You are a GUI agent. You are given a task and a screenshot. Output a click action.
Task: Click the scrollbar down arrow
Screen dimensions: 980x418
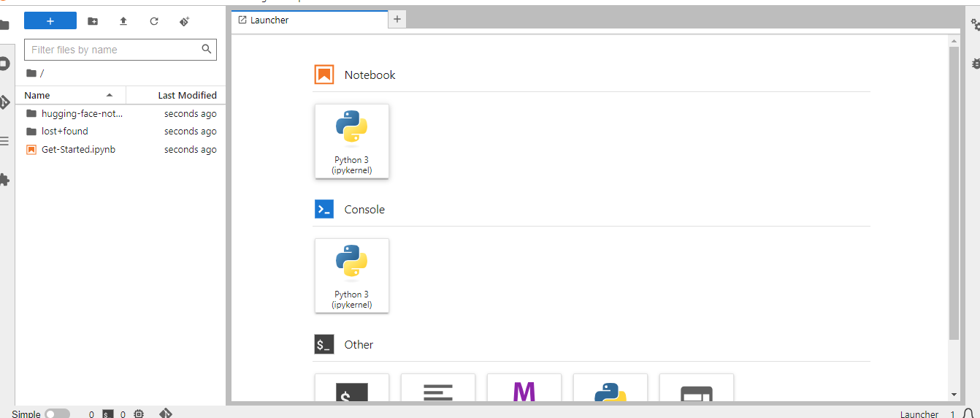point(954,395)
